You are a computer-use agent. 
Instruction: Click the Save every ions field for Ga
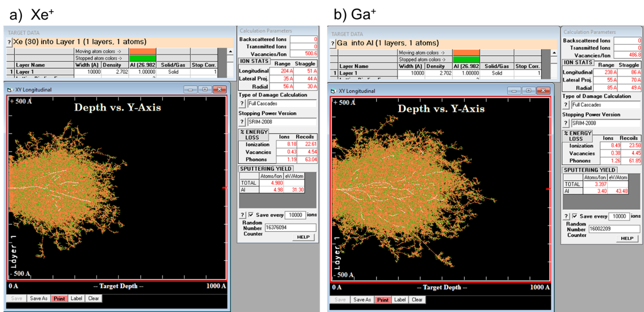pos(620,216)
